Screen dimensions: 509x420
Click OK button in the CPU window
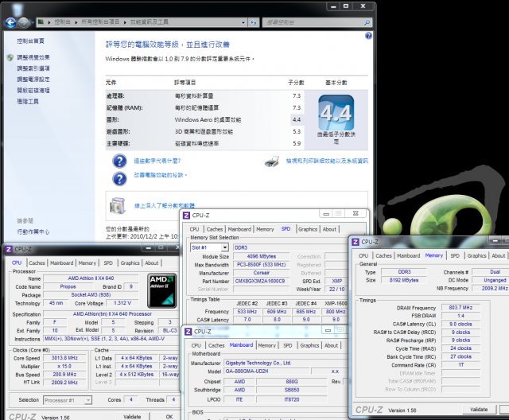coord(169,416)
